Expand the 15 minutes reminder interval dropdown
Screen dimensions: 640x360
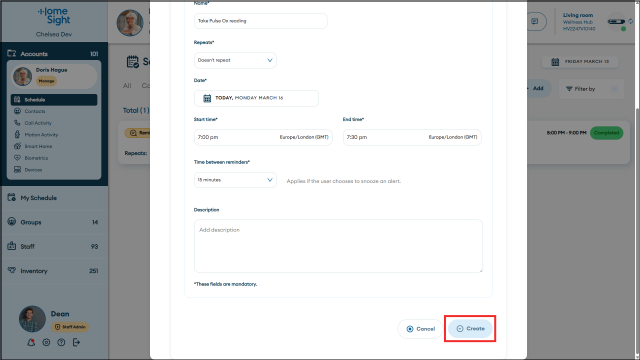pyautogui.click(x=235, y=180)
